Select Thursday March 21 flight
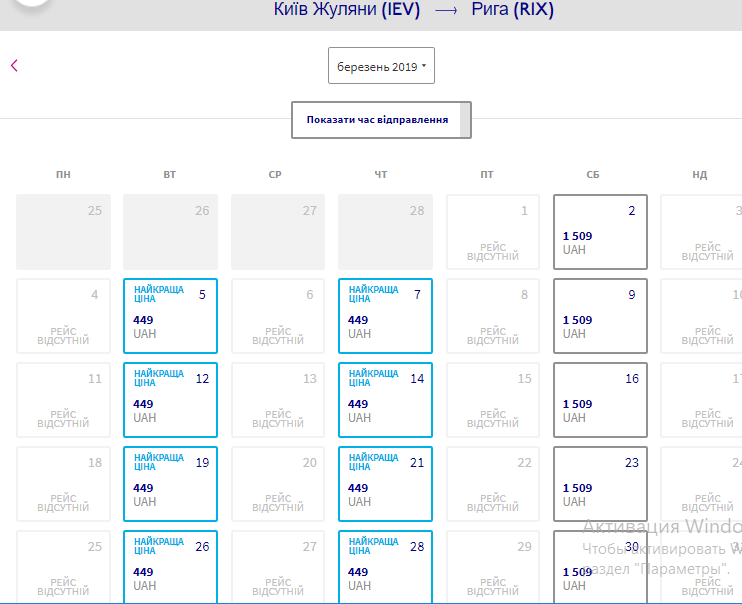Viewport: 742px width, 604px height. 385,484
